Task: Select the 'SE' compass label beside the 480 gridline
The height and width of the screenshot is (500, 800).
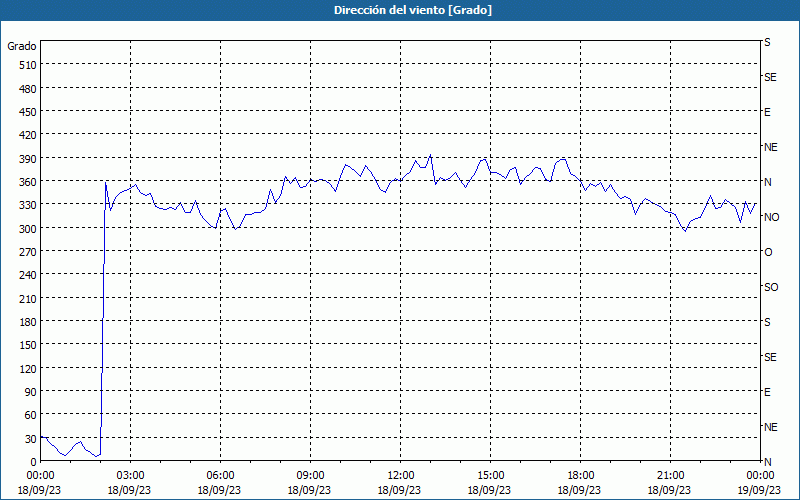Action: [x=770, y=77]
